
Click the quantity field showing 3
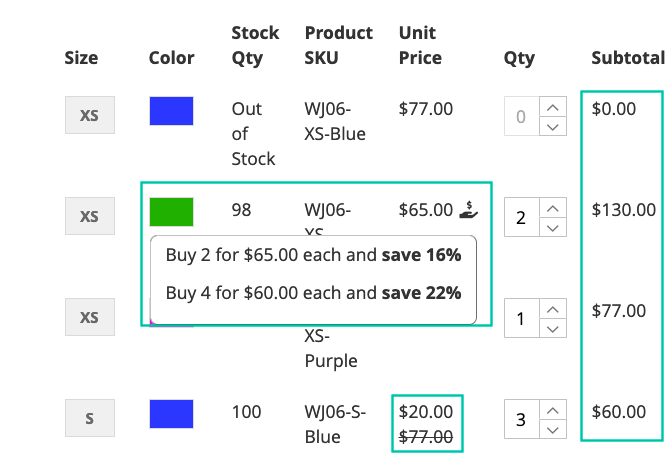[522, 419]
